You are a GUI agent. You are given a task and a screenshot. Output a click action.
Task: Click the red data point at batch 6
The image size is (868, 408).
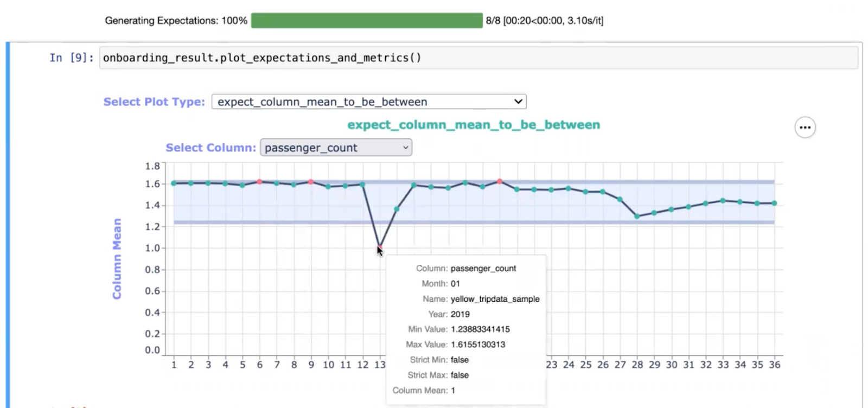259,182
